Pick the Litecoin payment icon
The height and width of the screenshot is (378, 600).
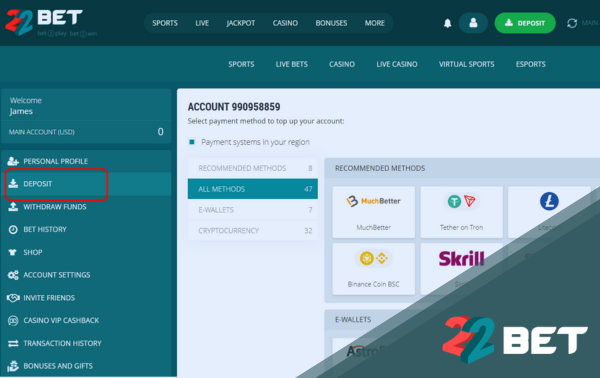[549, 202]
